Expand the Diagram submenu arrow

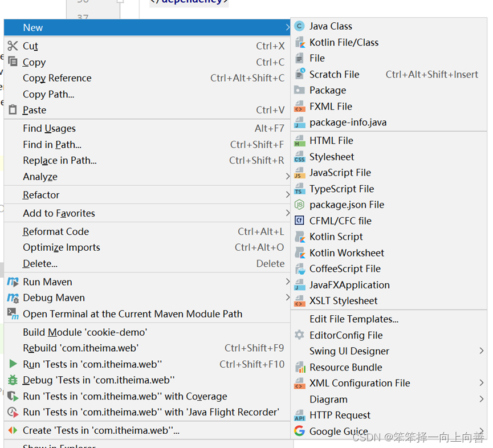pyautogui.click(x=482, y=399)
